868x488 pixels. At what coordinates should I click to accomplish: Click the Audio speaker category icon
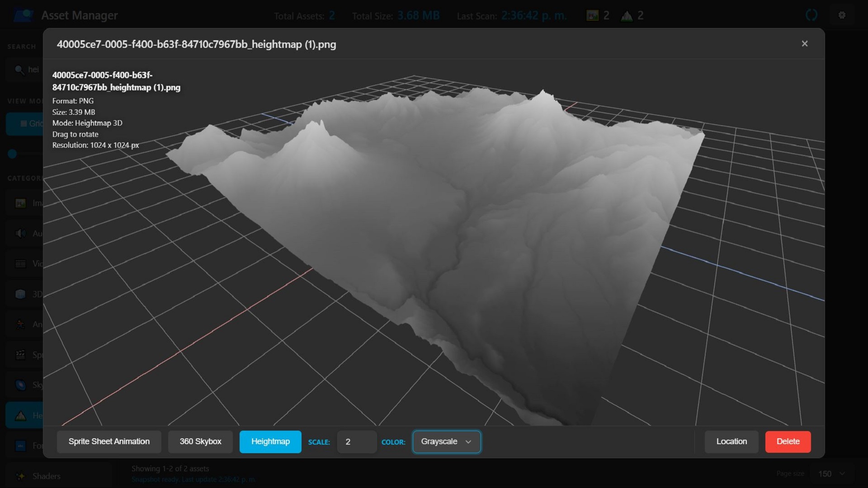point(21,234)
